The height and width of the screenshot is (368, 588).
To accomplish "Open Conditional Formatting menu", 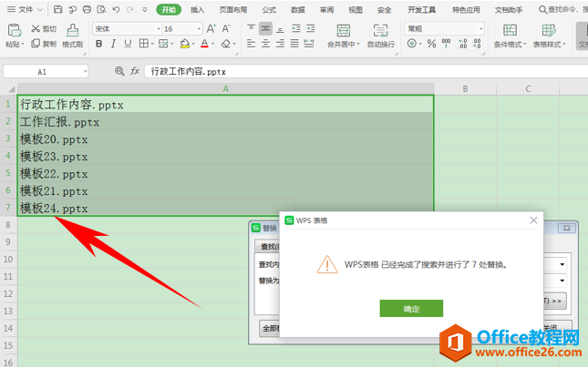I will point(510,36).
